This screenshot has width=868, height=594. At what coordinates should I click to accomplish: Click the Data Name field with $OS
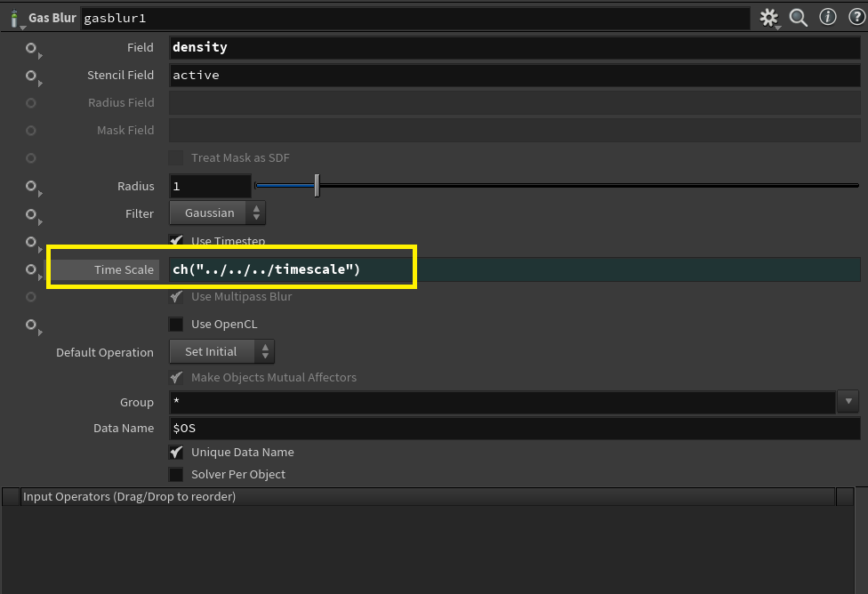click(x=514, y=429)
